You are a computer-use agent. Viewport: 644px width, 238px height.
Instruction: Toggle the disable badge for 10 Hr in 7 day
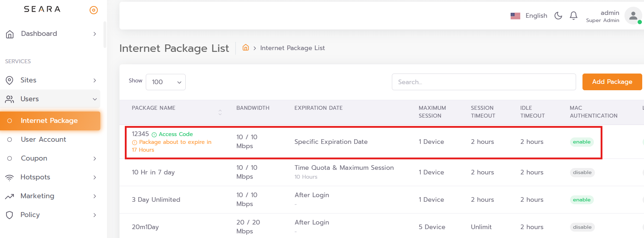(582, 172)
